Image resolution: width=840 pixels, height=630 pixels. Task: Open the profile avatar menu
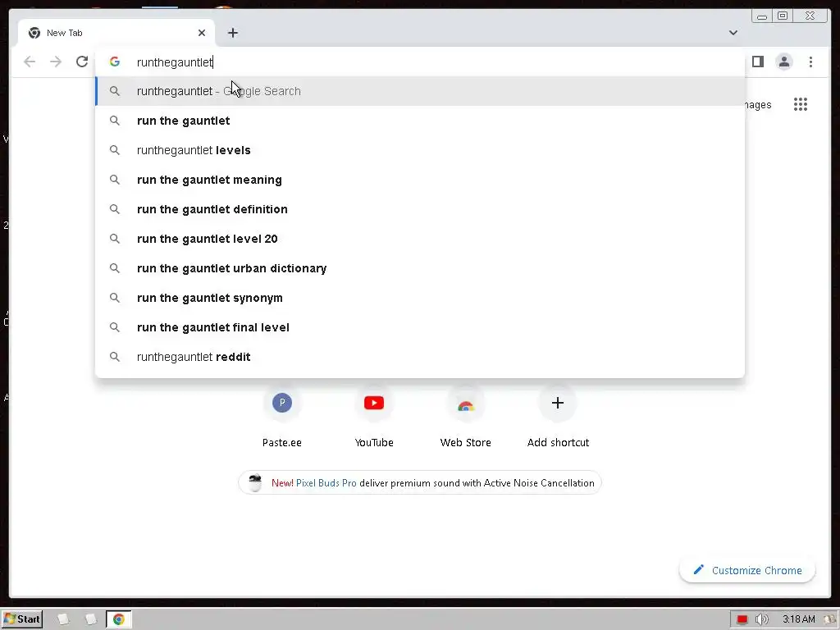click(784, 62)
